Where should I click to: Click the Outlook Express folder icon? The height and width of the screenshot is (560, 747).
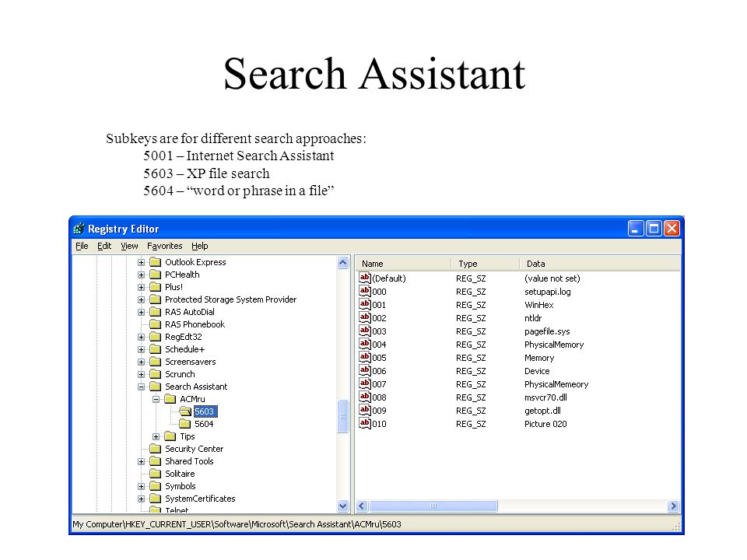(x=156, y=262)
